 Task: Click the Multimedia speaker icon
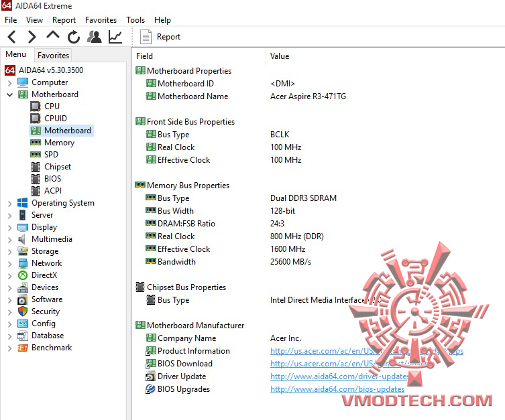tap(22, 239)
